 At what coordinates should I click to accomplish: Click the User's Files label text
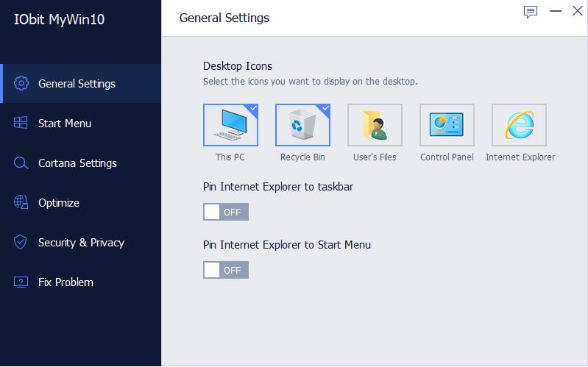point(375,157)
